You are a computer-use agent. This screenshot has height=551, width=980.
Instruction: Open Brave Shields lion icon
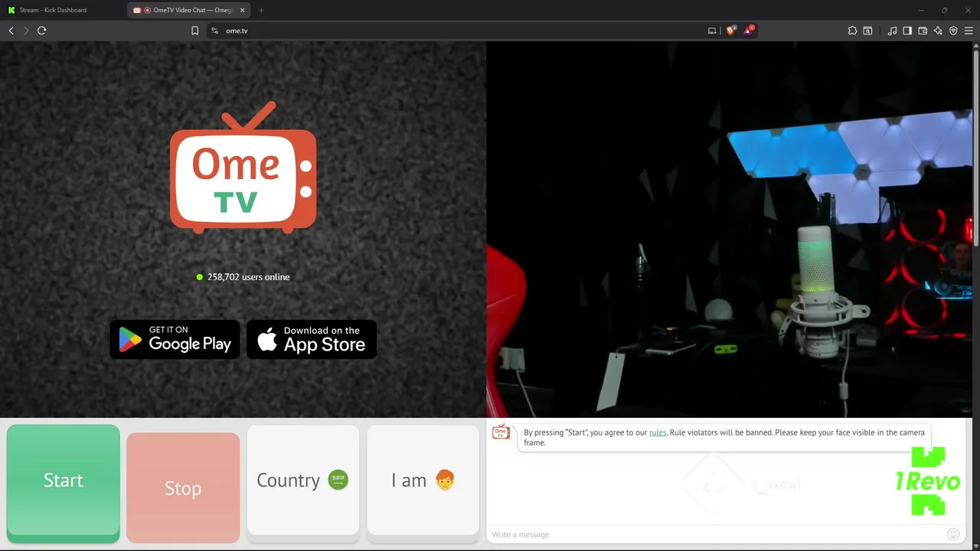(730, 30)
